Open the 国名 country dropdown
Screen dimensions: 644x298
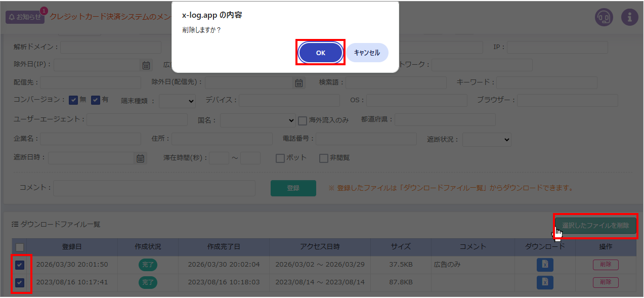[x=257, y=120]
